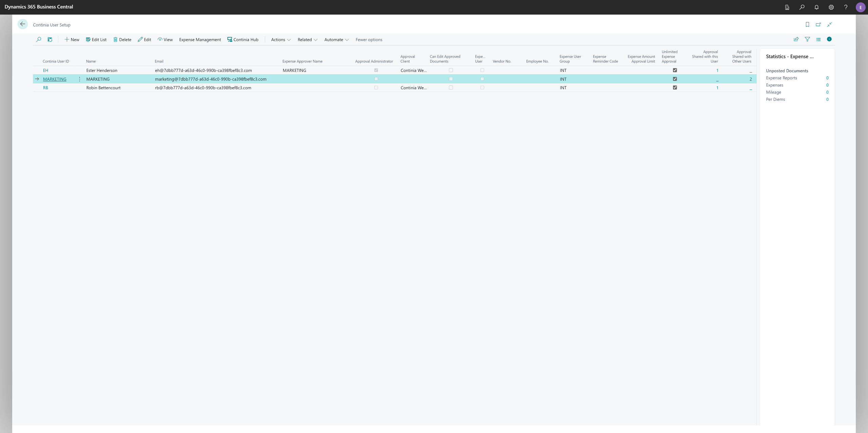The width and height of the screenshot is (868, 433).
Task: Open the settings gear icon
Action: pyautogui.click(x=831, y=7)
